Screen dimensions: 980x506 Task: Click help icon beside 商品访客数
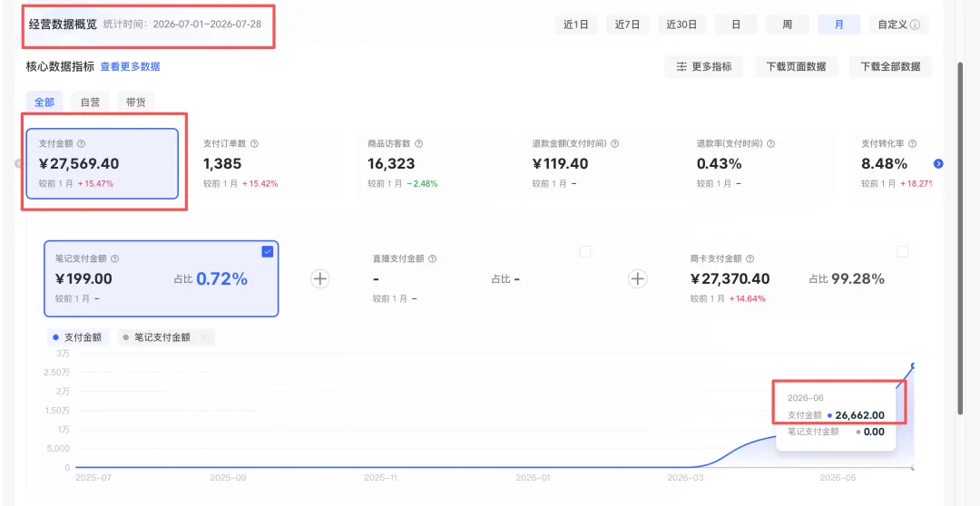(418, 143)
